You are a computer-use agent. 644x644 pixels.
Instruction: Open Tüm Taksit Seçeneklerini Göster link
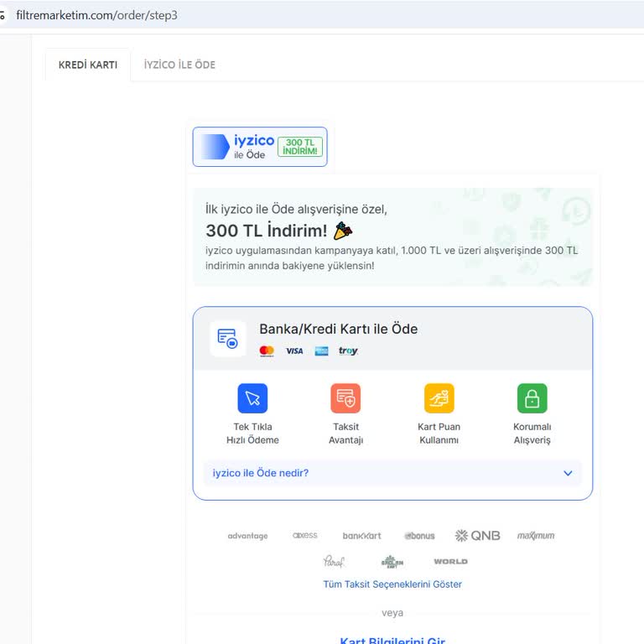[x=392, y=584]
